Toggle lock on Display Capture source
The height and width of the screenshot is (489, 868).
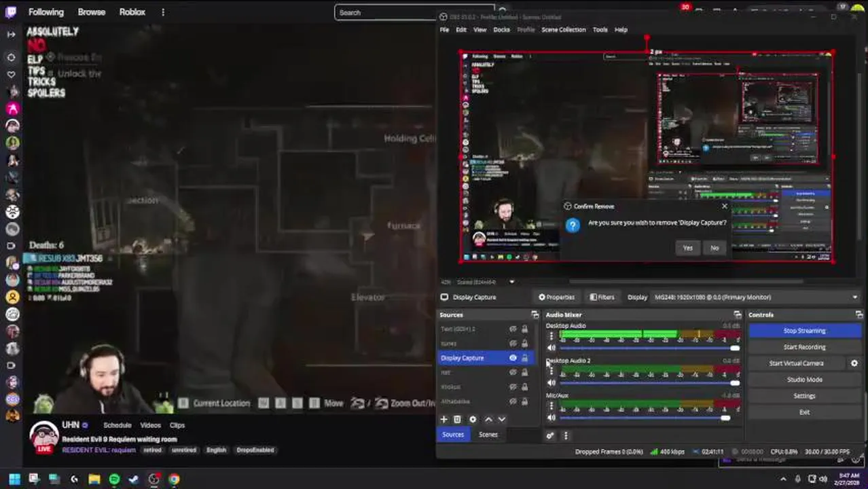(x=524, y=358)
